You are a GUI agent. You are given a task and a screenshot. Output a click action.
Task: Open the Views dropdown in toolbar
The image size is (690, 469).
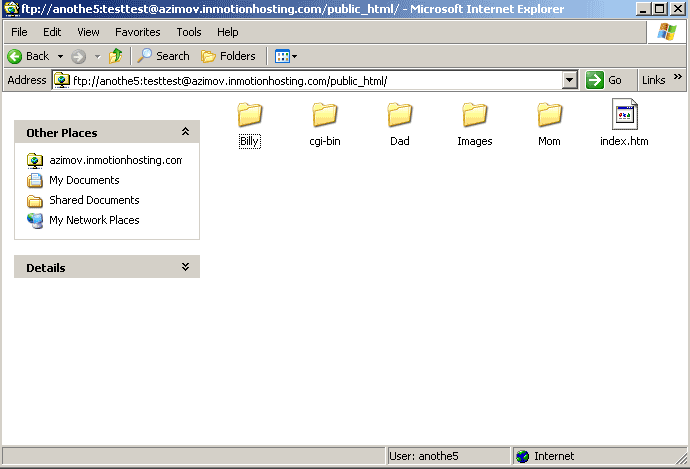(286, 56)
